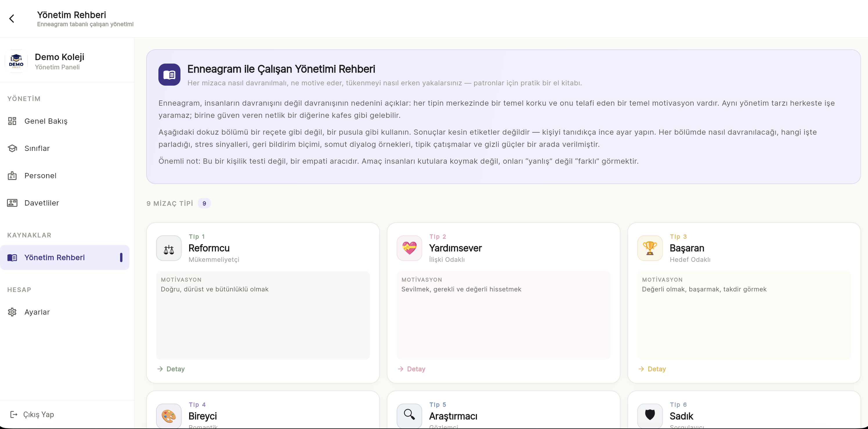
Task: Click the Tip 4 label
Action: pyautogui.click(x=197, y=405)
